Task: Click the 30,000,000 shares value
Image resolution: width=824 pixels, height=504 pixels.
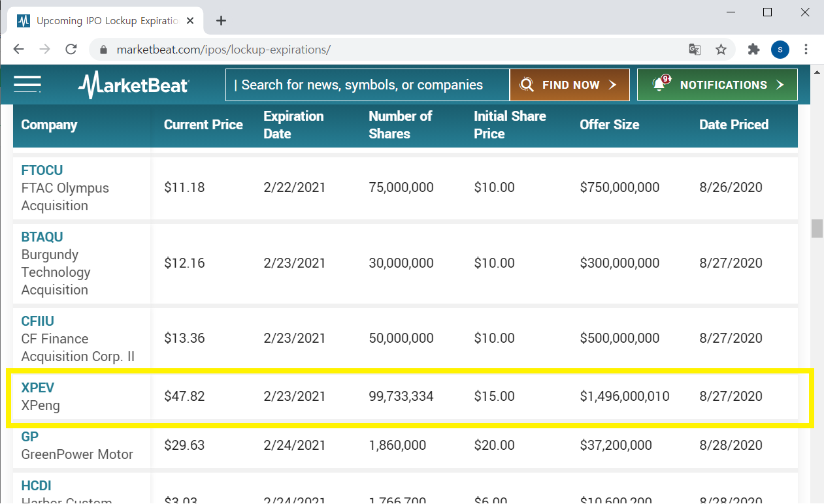Action: coord(401,264)
